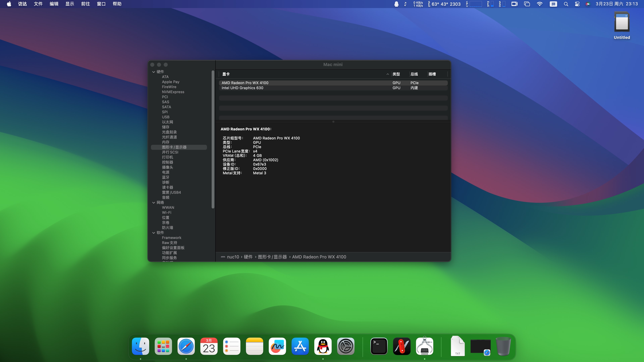Image resolution: width=644 pixels, height=362 pixels.
Task: Open Terminal from the dock
Action: pos(379,346)
